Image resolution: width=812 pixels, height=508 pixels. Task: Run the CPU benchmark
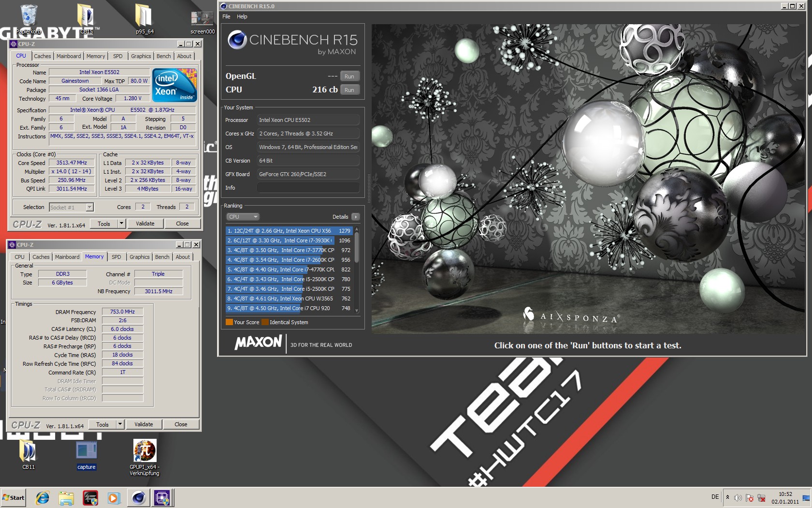(349, 90)
